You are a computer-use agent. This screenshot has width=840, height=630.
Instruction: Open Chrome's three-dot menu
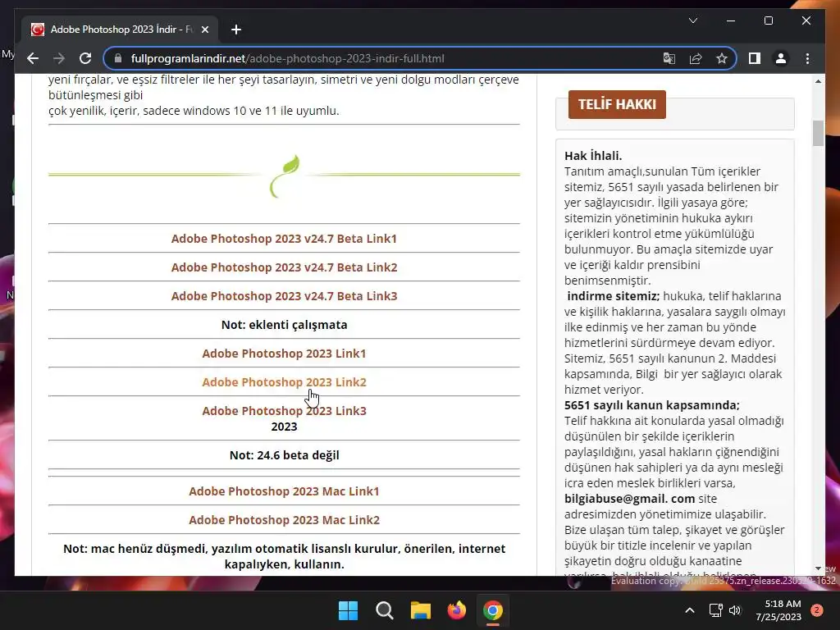point(807,58)
